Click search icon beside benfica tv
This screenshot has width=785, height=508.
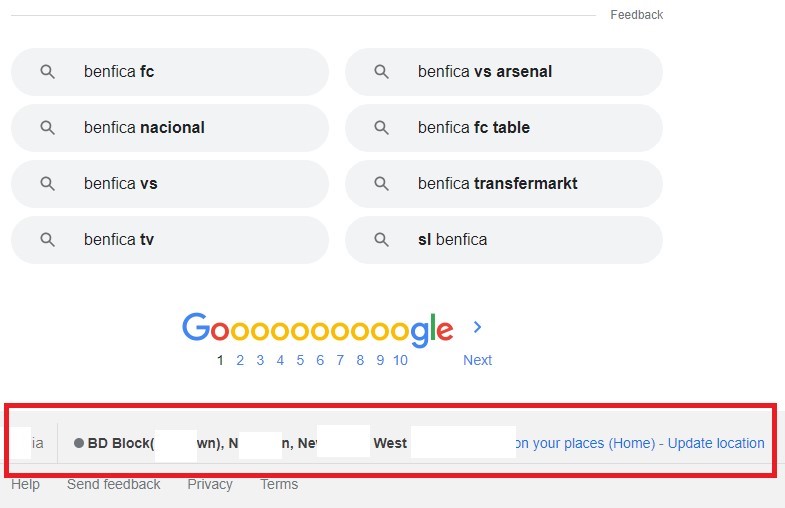(x=48, y=240)
